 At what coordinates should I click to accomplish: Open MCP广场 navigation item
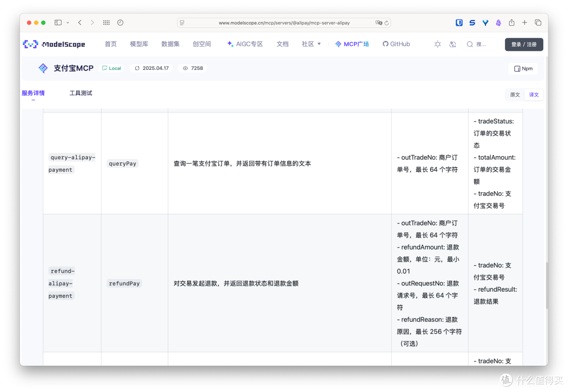(x=352, y=44)
